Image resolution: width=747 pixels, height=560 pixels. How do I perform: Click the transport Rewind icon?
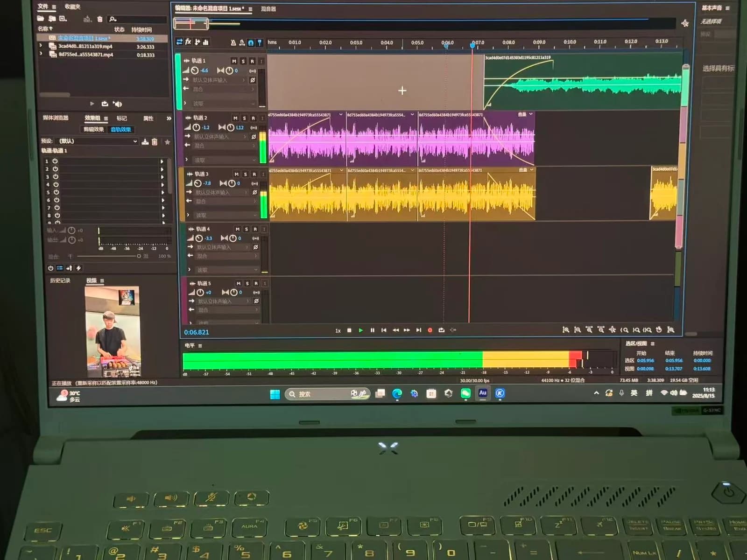tap(395, 330)
